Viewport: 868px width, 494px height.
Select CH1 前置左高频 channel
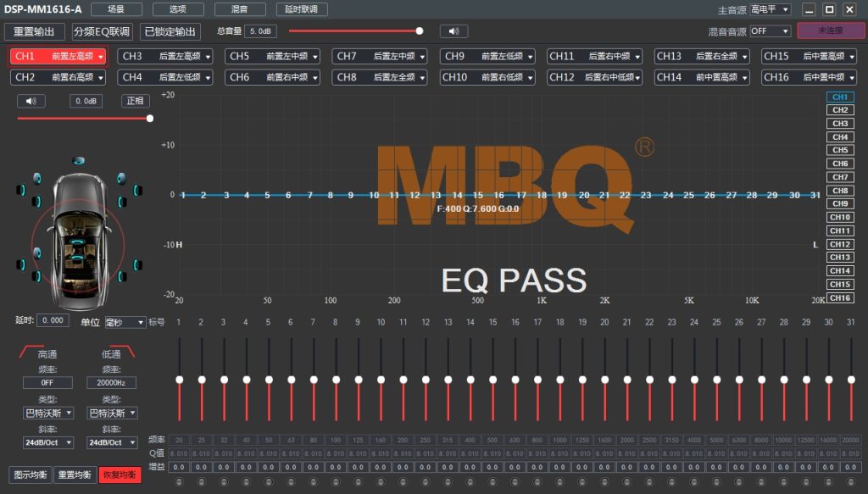(x=58, y=57)
